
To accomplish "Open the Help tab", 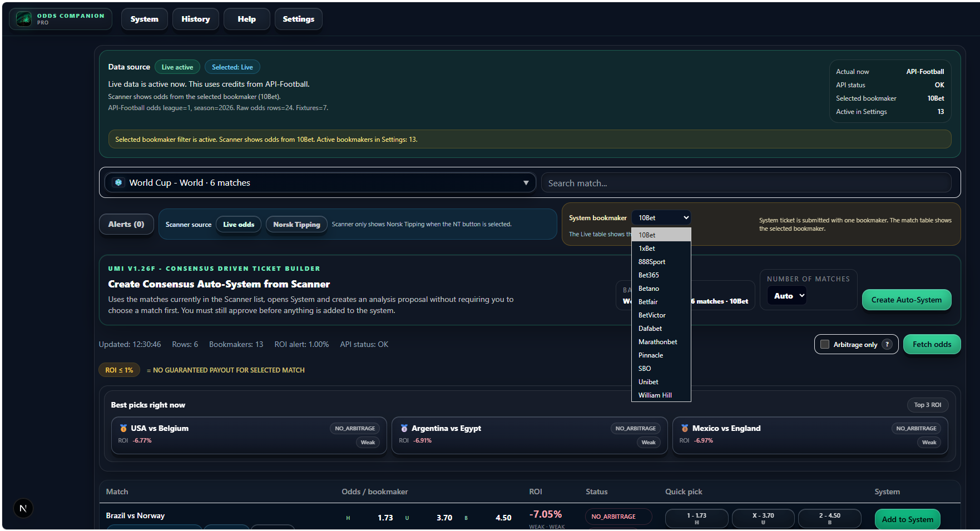I will click(247, 19).
